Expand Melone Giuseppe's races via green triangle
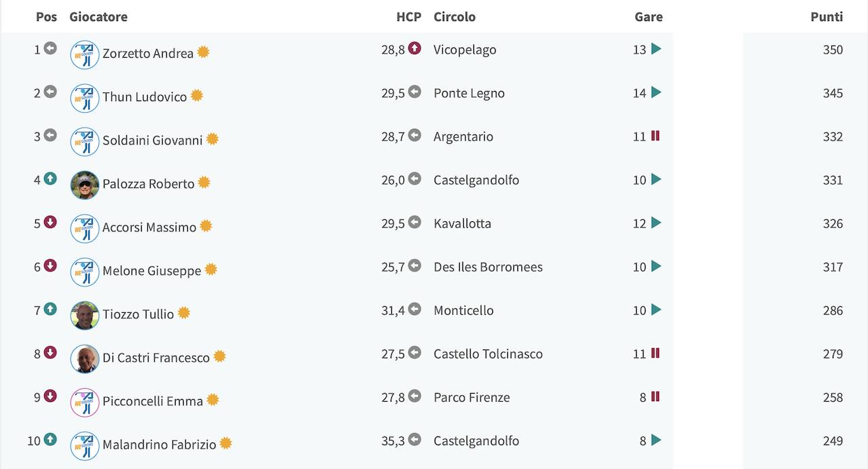The width and height of the screenshot is (868, 469). click(x=656, y=266)
